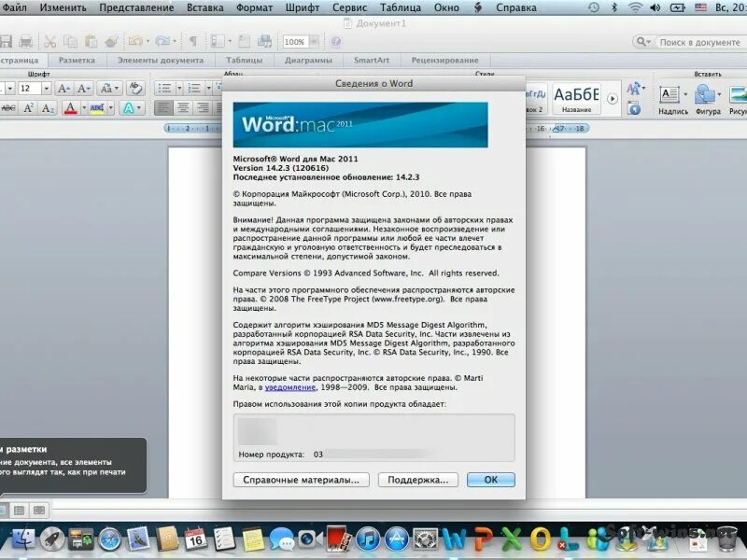Click the Redo arrow icon

tap(162, 42)
